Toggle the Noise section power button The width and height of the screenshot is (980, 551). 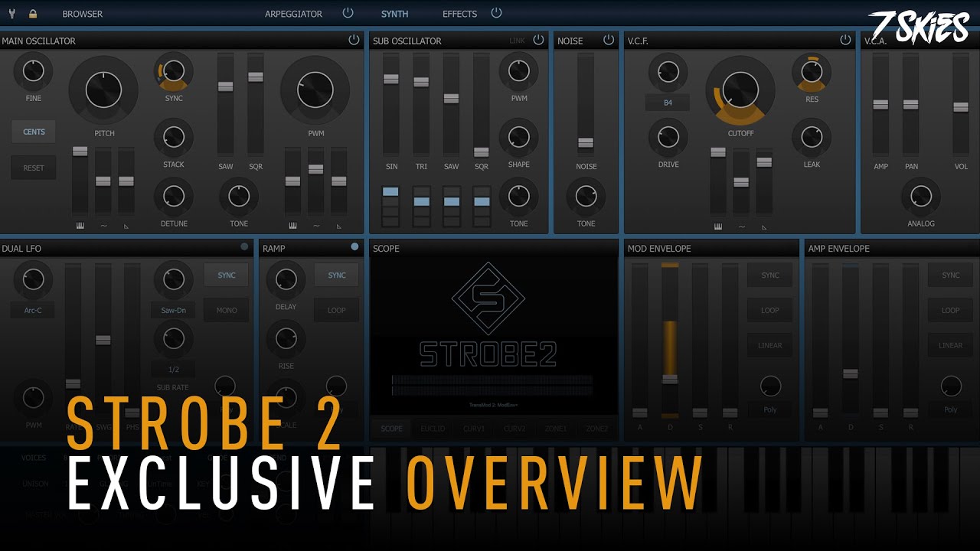609,40
